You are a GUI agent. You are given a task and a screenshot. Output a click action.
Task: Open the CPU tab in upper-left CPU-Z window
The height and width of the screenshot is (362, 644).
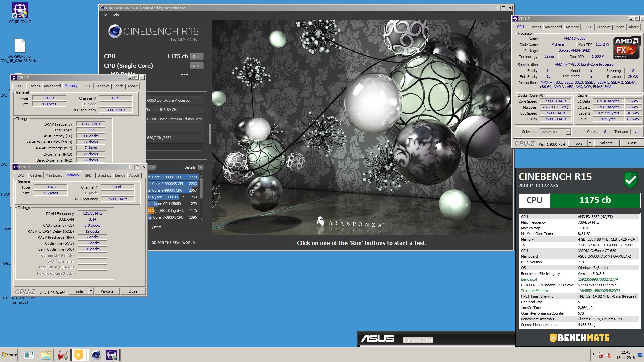click(x=19, y=86)
